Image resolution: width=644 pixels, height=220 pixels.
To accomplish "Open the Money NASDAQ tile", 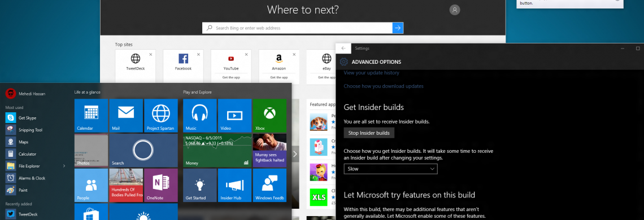I will [217, 151].
